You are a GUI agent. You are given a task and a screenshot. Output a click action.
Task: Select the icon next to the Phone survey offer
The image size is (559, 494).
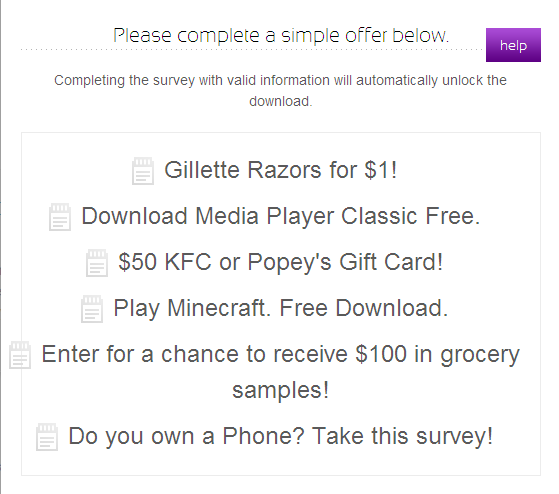(47, 437)
